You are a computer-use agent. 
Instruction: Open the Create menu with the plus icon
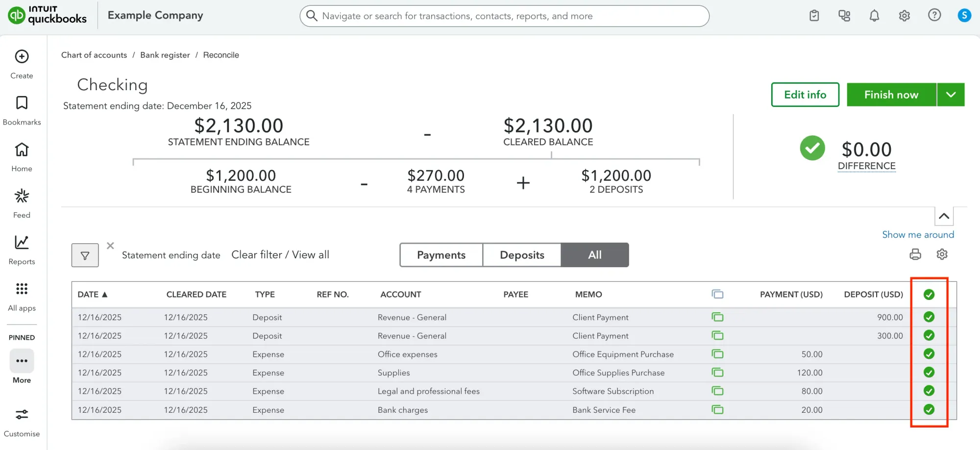coord(22,56)
